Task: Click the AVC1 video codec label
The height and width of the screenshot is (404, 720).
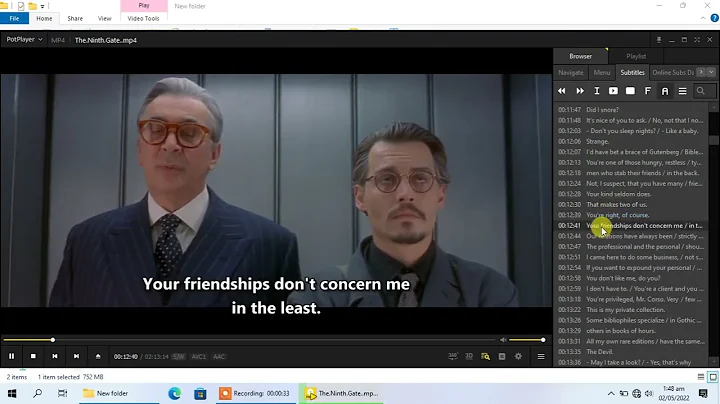Action: [199, 357]
